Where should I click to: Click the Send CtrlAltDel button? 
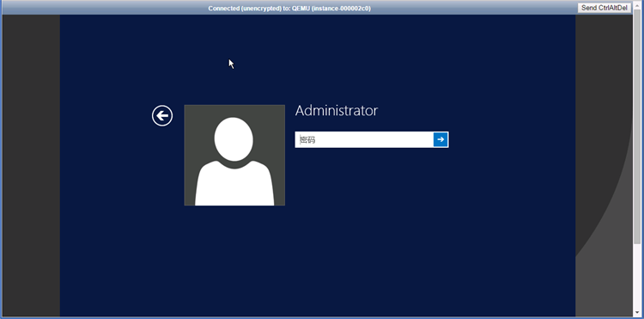tap(605, 8)
